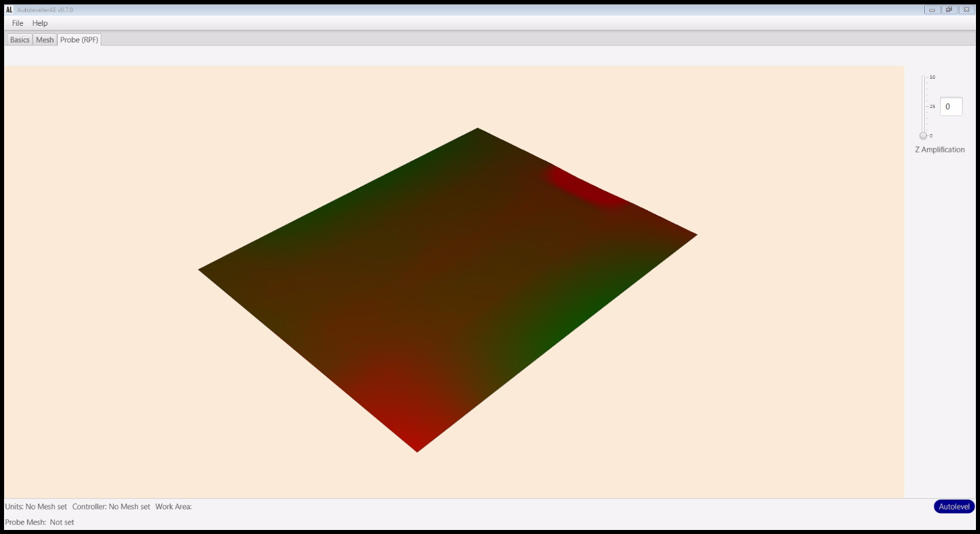Open the Help menu
980x534 pixels.
tap(40, 23)
